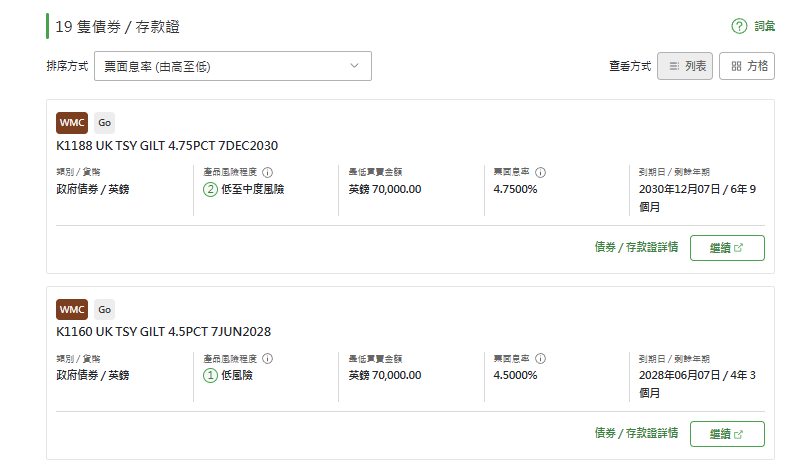796x467 pixels.
Task: Open the glossary help icon
Action: click(739, 26)
